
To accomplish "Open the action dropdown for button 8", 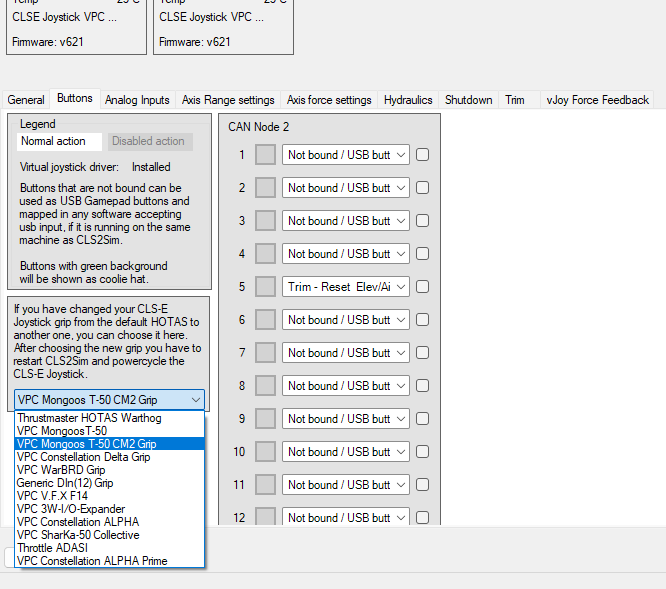I will 346,386.
